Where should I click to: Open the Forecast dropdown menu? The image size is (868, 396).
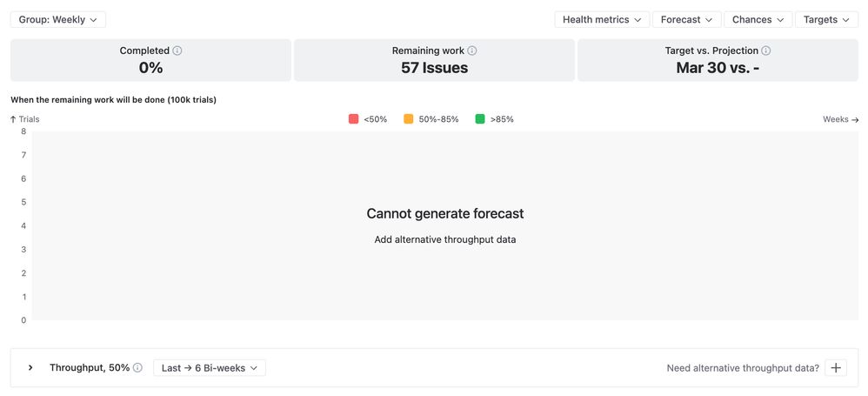[686, 19]
